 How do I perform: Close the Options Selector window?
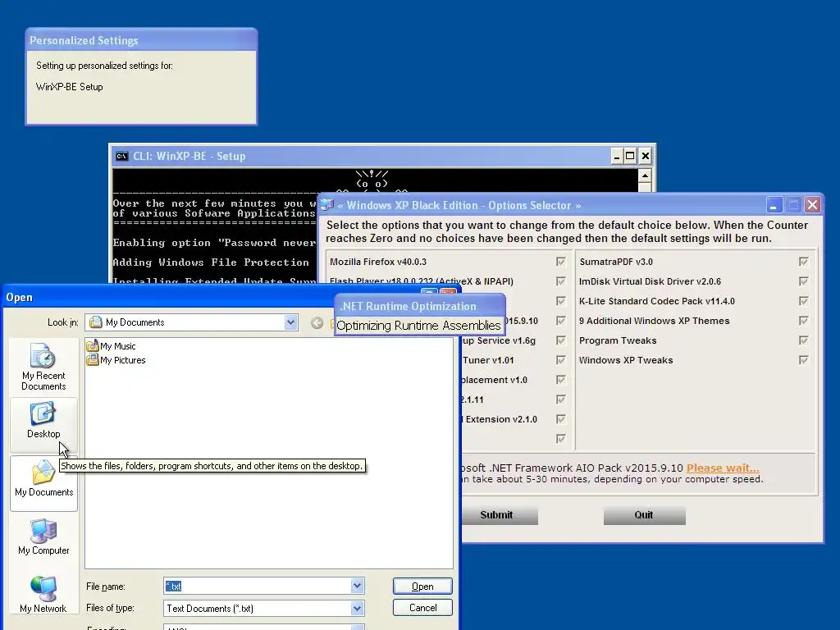812,205
